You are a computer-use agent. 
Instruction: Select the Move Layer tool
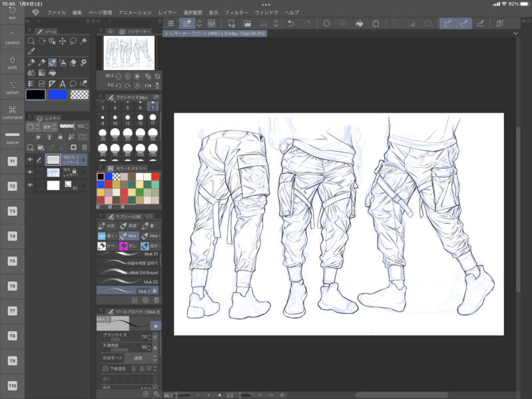[x=63, y=41]
